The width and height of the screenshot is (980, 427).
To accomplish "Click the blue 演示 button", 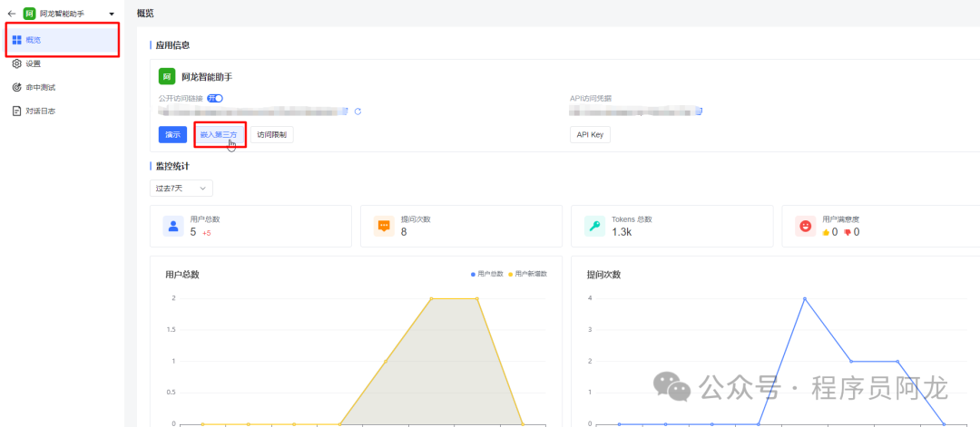I will coord(172,134).
